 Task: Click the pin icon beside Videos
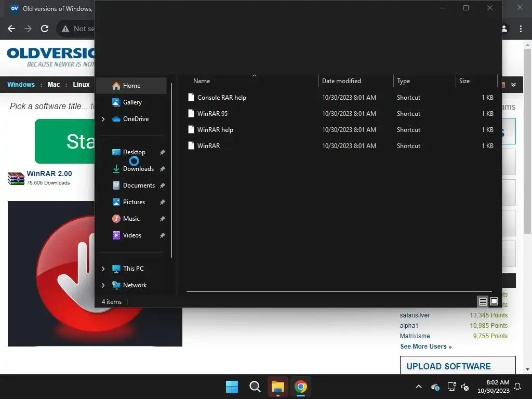(x=163, y=235)
